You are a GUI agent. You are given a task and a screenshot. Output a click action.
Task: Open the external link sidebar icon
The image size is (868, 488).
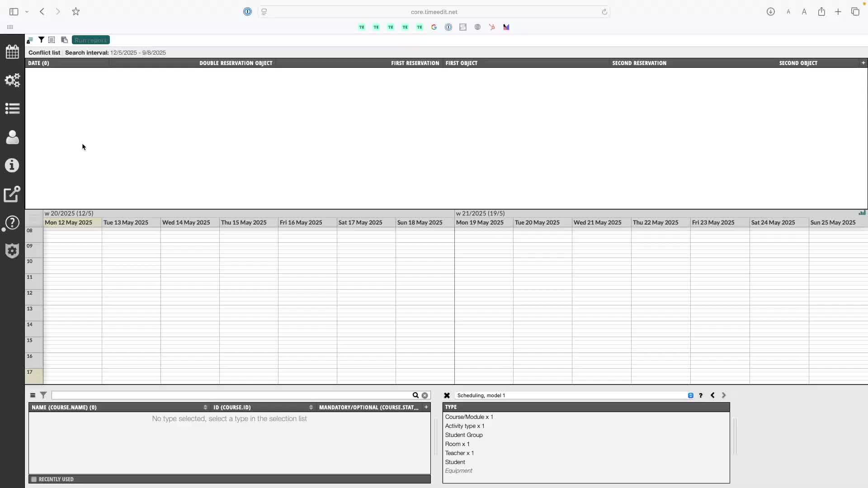tap(12, 194)
